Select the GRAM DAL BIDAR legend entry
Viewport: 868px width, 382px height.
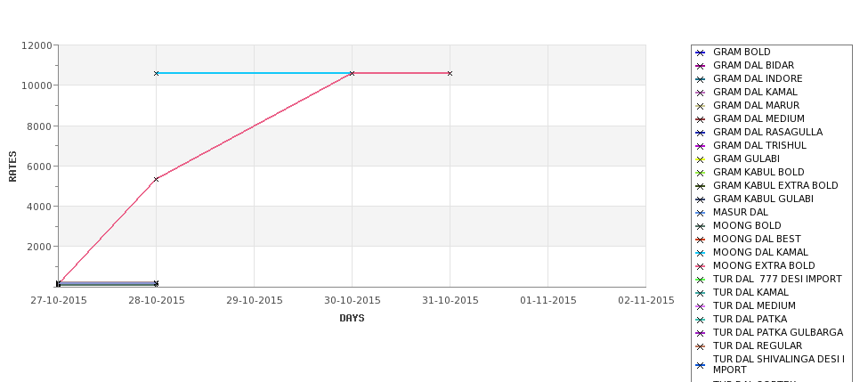click(x=753, y=65)
